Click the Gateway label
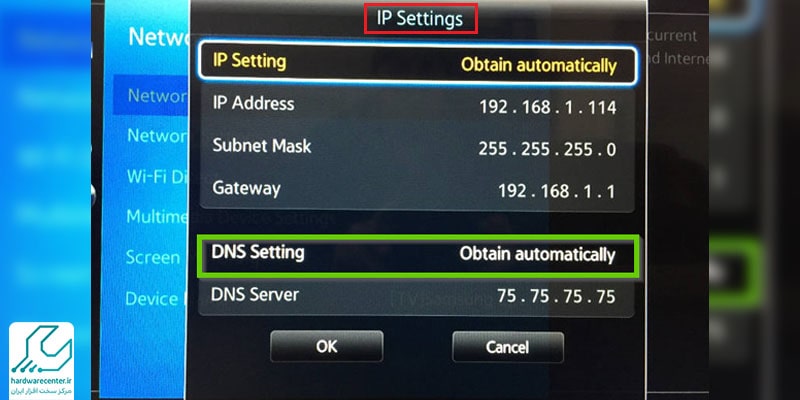 [x=246, y=188]
